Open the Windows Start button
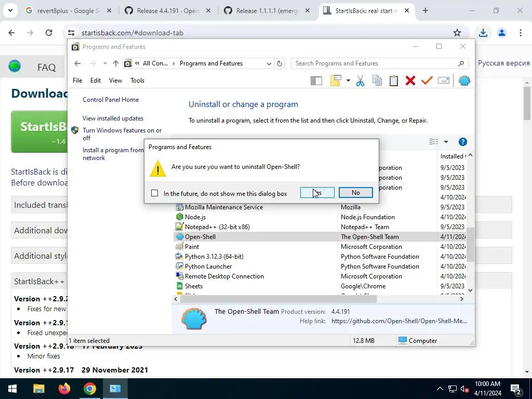Image resolution: width=532 pixels, height=399 pixels. [x=12, y=389]
